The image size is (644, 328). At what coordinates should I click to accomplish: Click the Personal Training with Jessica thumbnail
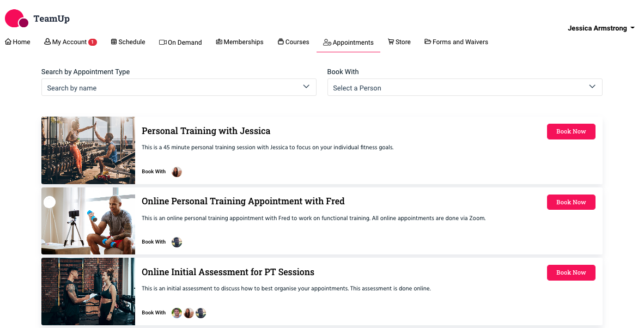coord(88,150)
